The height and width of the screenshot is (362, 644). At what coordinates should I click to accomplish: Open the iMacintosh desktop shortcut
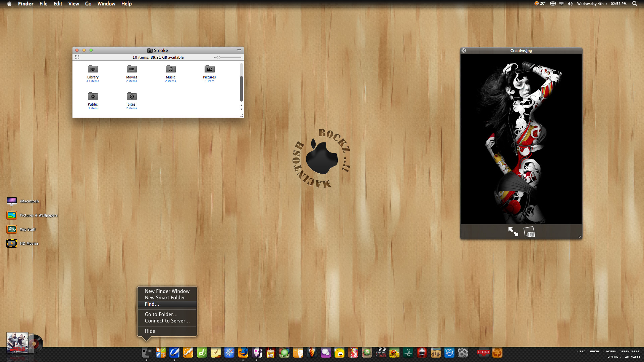pos(23,201)
